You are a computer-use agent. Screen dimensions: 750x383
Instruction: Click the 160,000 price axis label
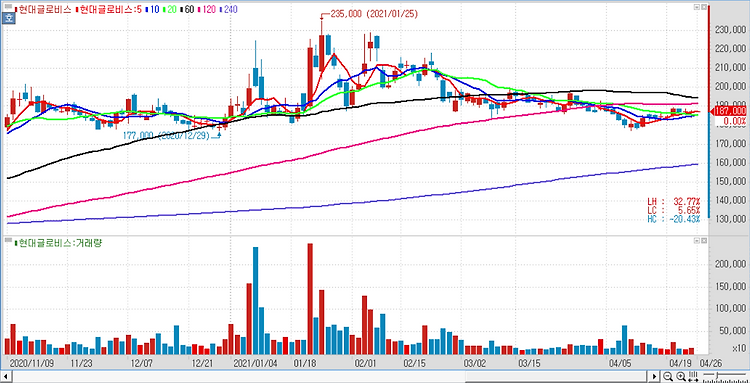coord(731,163)
